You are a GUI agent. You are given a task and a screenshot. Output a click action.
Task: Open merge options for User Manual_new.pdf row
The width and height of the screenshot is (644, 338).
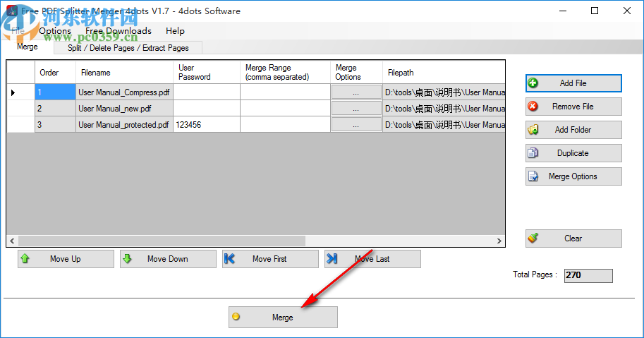(356, 109)
